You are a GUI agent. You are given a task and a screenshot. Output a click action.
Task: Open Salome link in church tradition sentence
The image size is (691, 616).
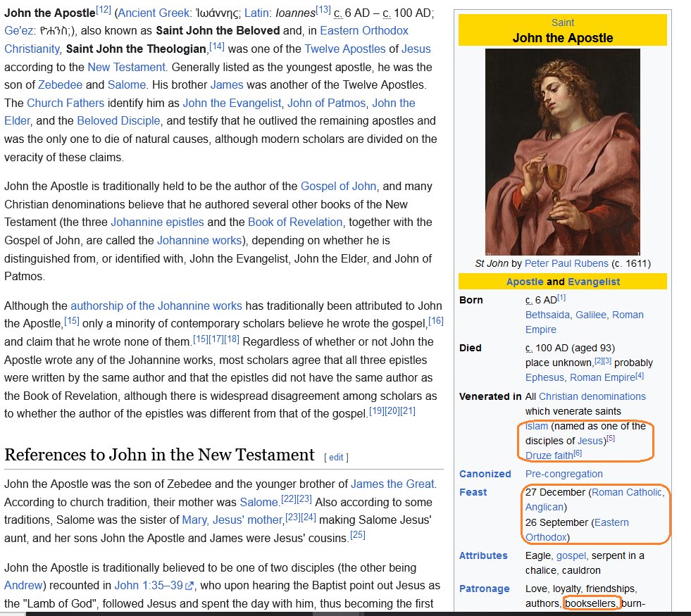tap(259, 502)
